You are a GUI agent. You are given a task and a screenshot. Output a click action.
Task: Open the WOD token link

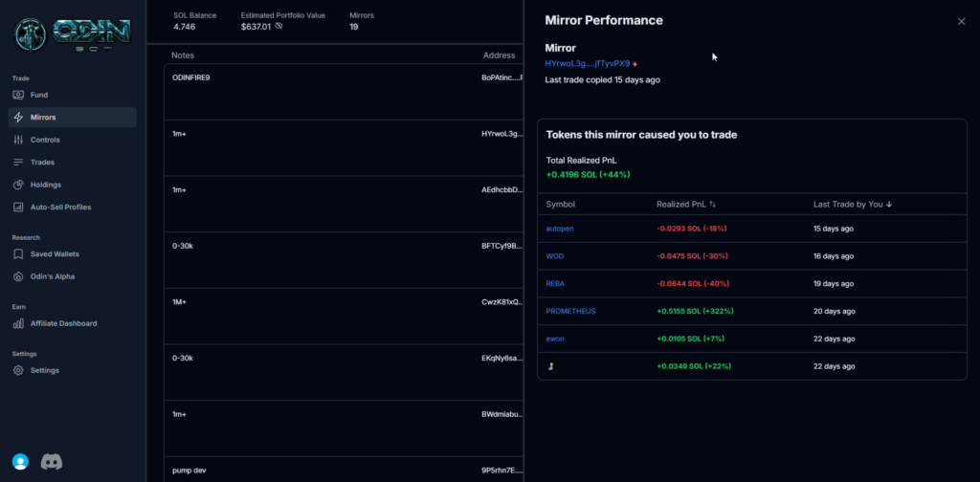[x=555, y=256]
